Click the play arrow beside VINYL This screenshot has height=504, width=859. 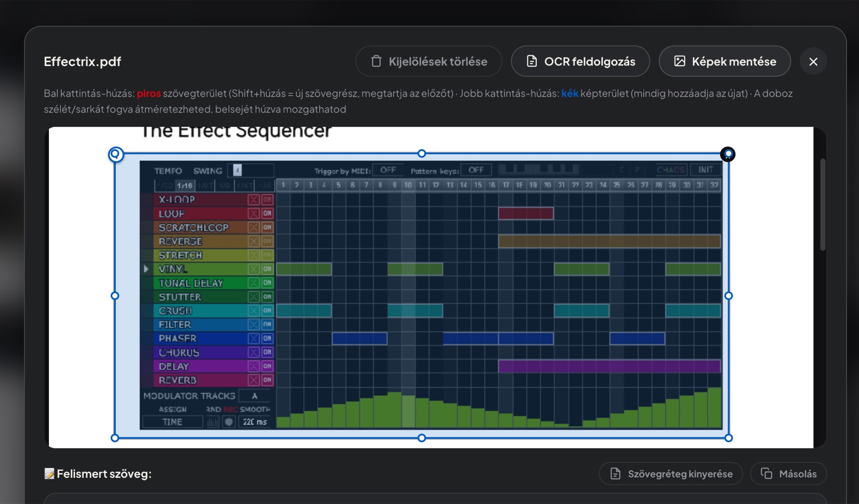[x=146, y=269]
